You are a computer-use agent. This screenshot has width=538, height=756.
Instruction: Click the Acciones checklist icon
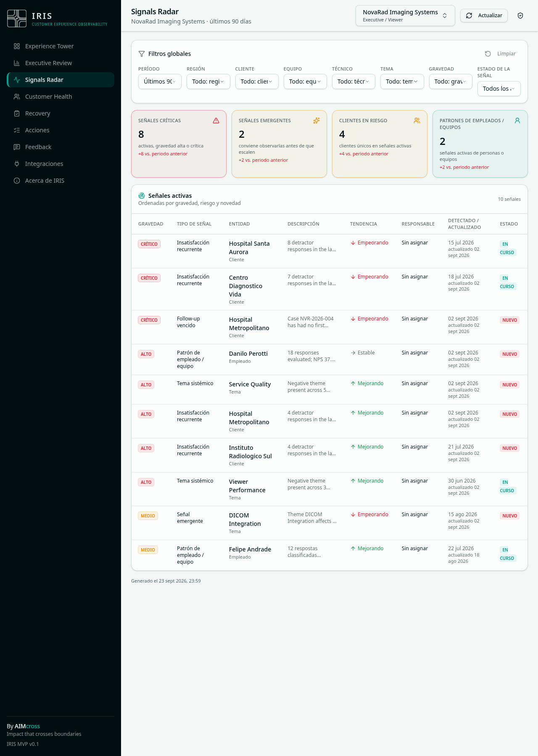pos(17,130)
